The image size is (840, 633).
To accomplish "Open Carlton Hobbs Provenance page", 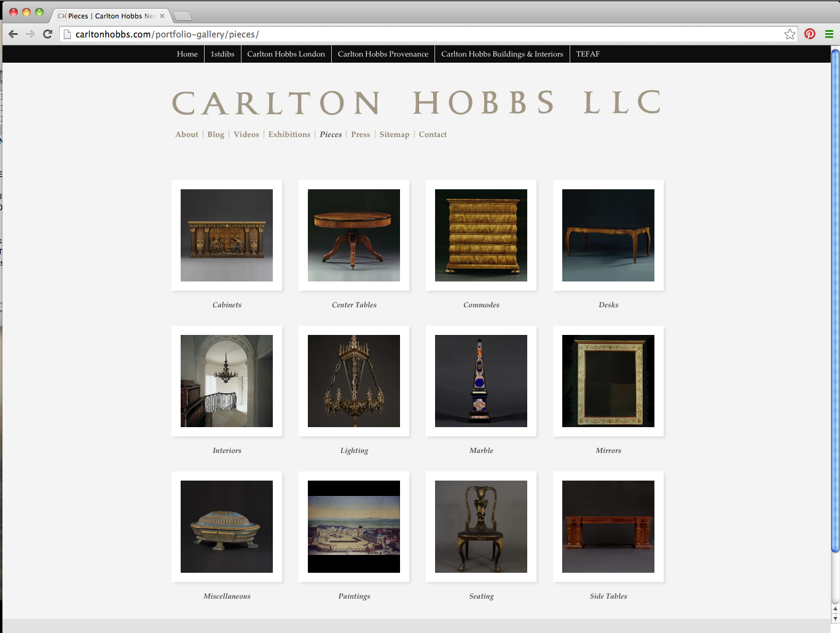I will [383, 54].
